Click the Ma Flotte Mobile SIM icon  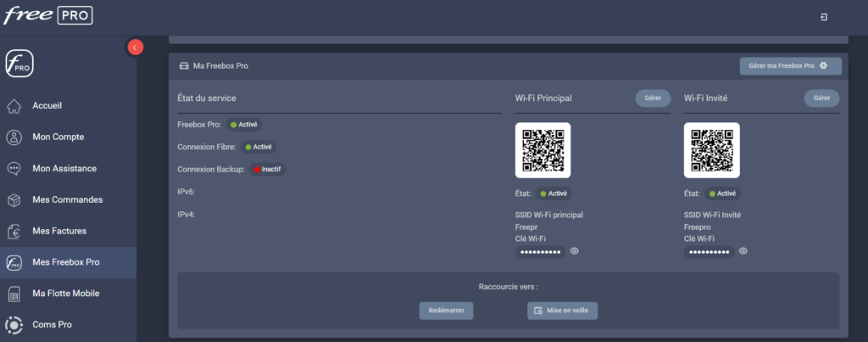14,294
